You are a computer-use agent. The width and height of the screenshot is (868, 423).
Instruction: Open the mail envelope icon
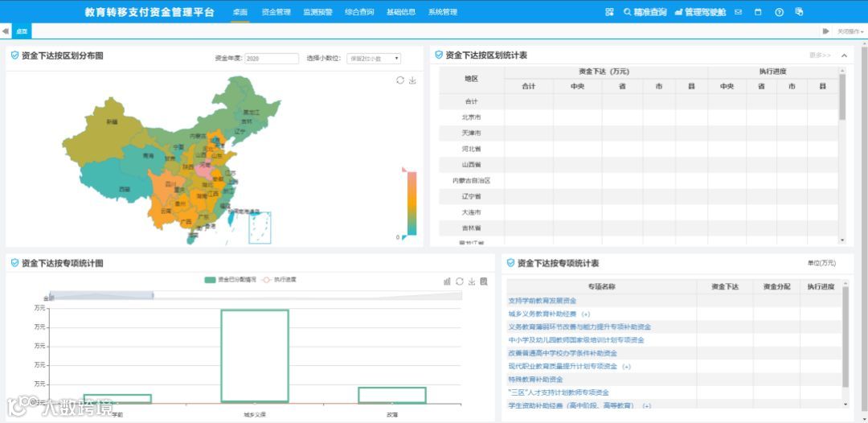[x=738, y=11]
